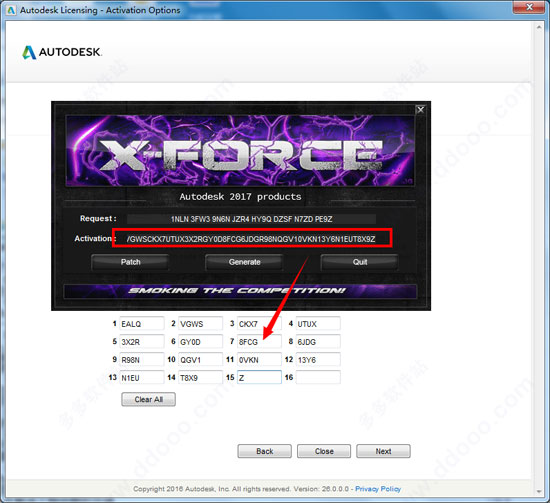Click the scrollbar up arrow
This screenshot has height=503, width=550.
pos(539,27)
